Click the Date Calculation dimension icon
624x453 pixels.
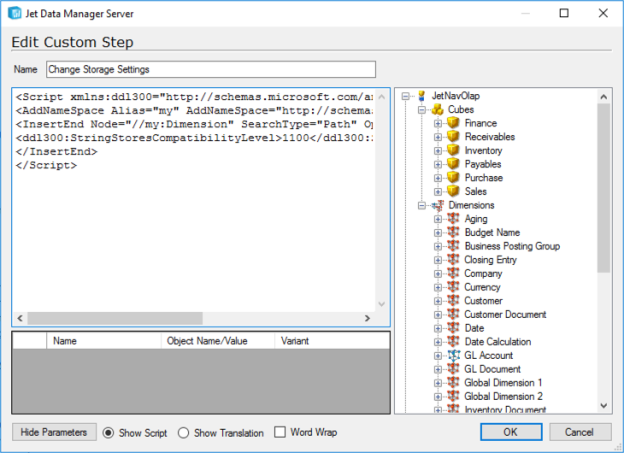(x=453, y=342)
